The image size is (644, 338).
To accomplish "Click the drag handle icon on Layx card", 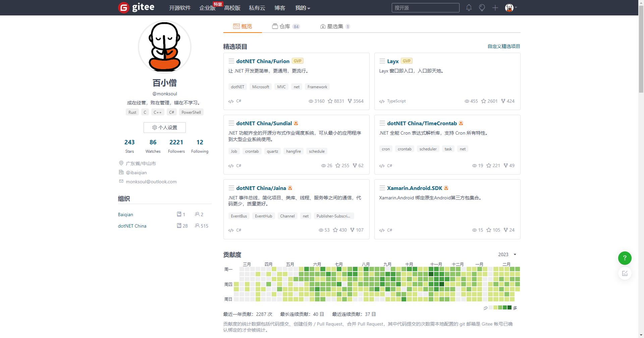I will coord(382,61).
